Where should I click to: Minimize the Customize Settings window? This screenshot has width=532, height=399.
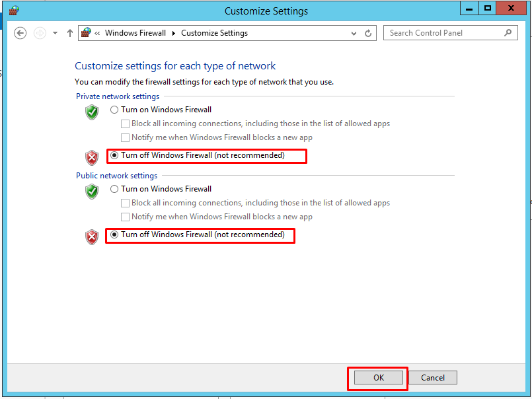[x=470, y=9]
